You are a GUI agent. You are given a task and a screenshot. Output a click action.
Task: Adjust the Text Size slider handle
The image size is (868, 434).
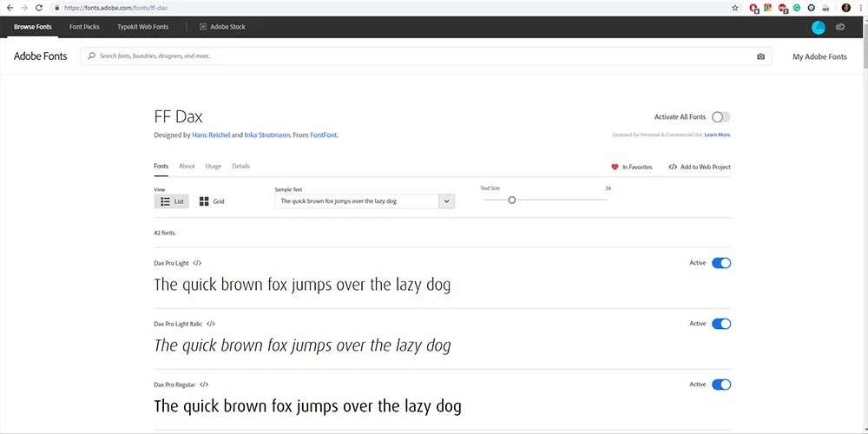click(x=512, y=200)
